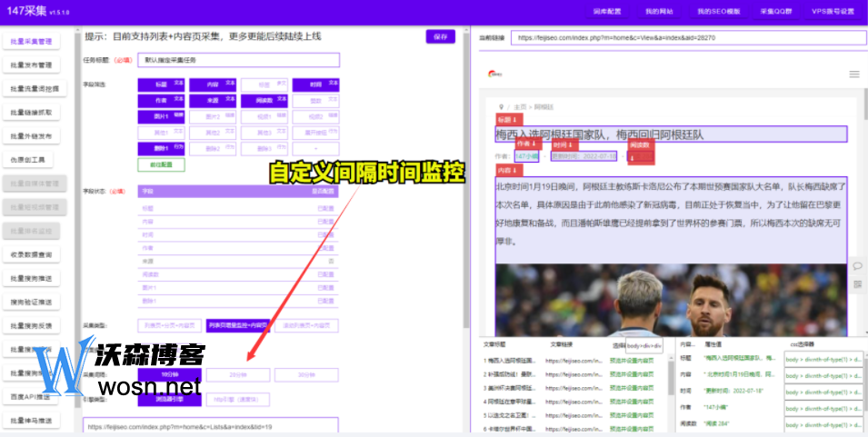Image resolution: width=868 pixels, height=437 pixels.
Task: Toggle the 标签 field filter
Action: tap(263, 84)
